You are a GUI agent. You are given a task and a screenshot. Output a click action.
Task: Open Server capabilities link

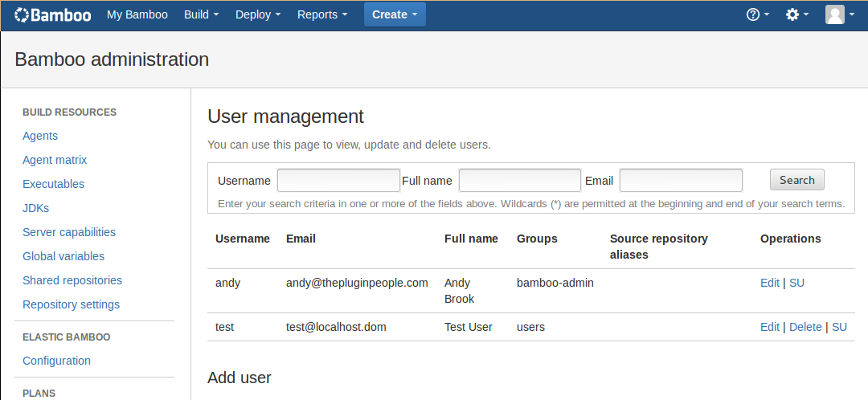point(69,232)
